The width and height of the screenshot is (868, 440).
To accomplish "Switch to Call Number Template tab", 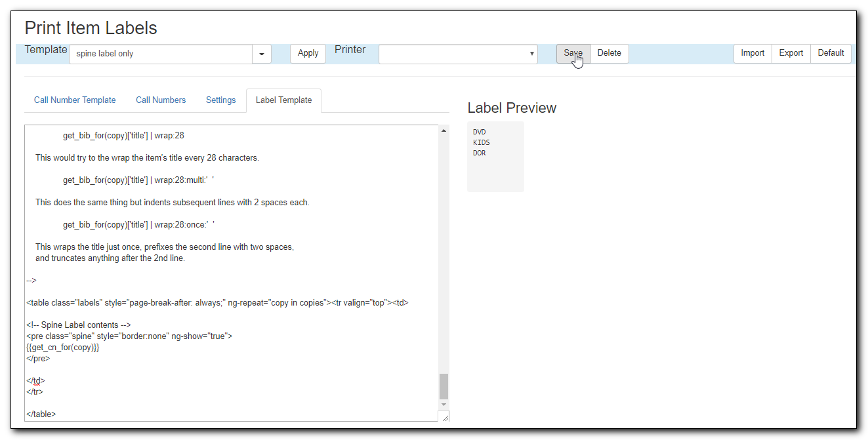I will click(x=75, y=100).
